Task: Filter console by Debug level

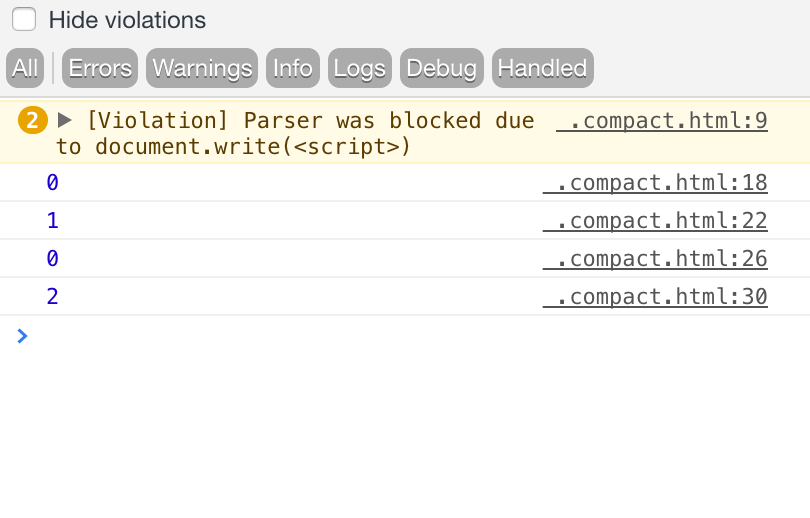Action: click(x=442, y=68)
